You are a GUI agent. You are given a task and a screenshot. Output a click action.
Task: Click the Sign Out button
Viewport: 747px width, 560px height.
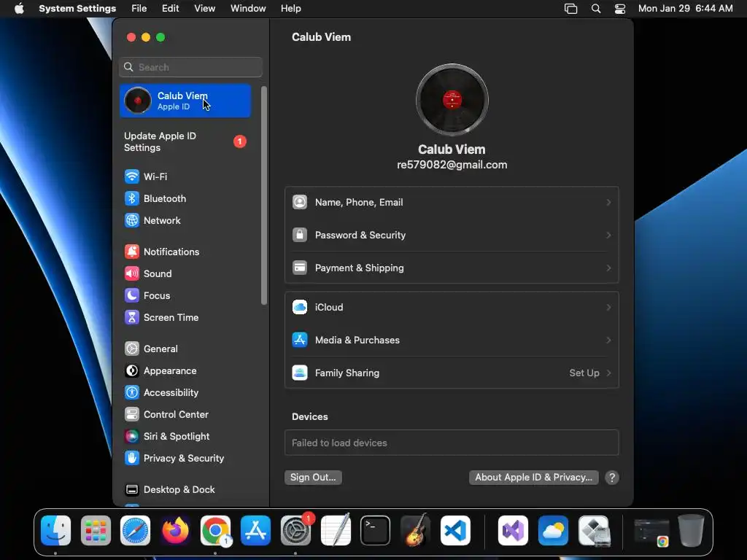(313, 478)
